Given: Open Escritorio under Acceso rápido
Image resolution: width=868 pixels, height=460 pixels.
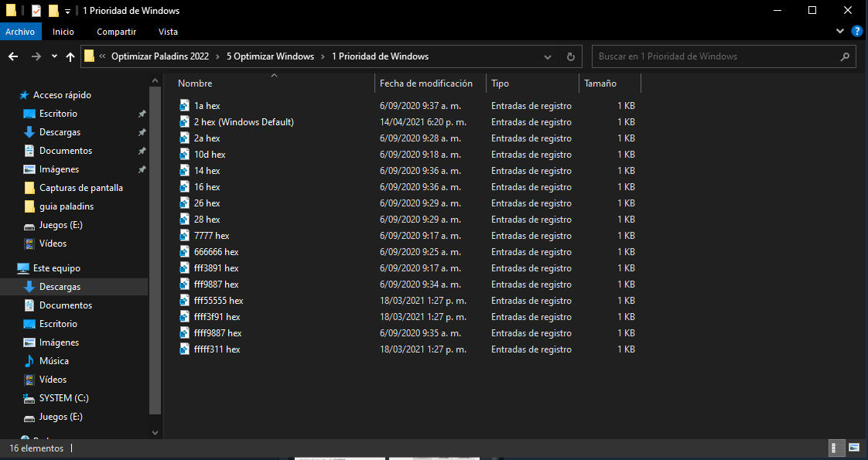Looking at the screenshot, I should 58,114.
